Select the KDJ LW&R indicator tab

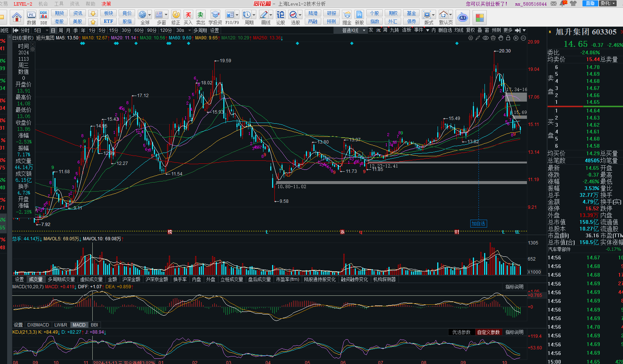point(61,325)
